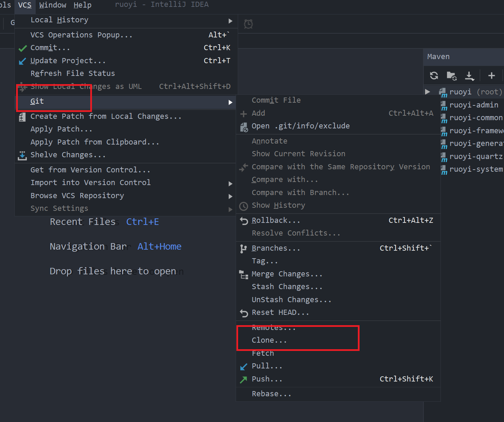This screenshot has width=504, height=422.
Task: Select Pull... in the Git submenu
Action: point(338,366)
